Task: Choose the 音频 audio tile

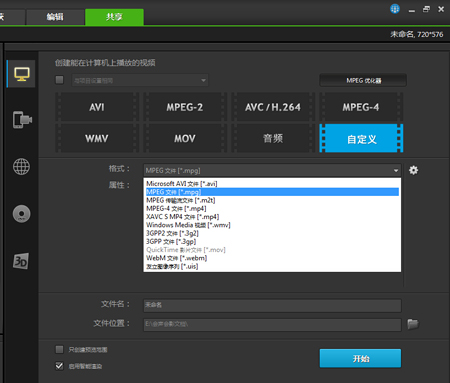Action: (273, 138)
